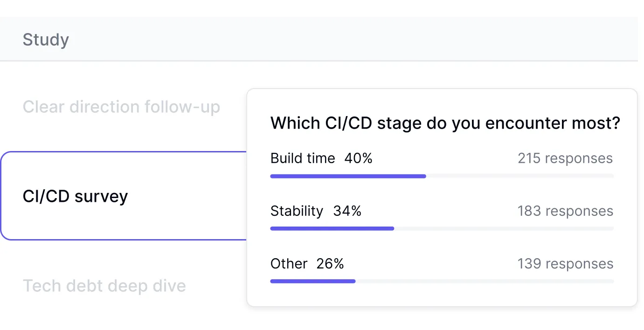This screenshot has height=330, width=644.
Task: Click the Stability 34% label
Action: pos(316,211)
